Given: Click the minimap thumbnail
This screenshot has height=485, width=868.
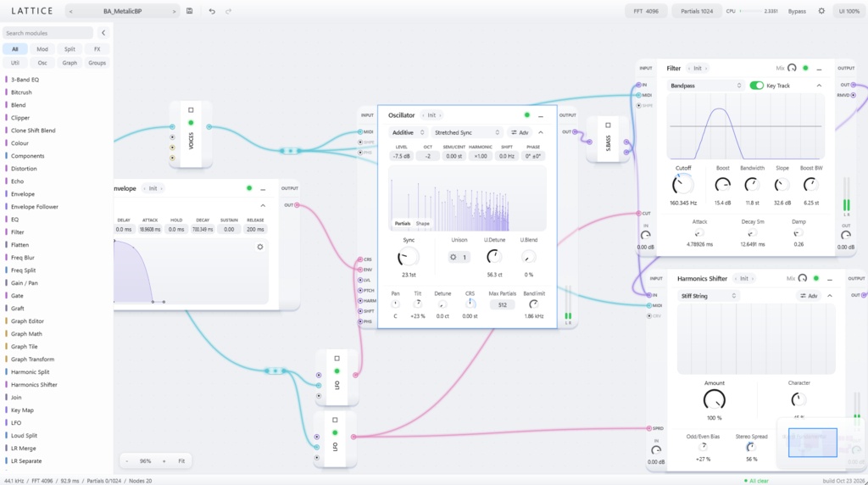Looking at the screenshot, I should [812, 443].
